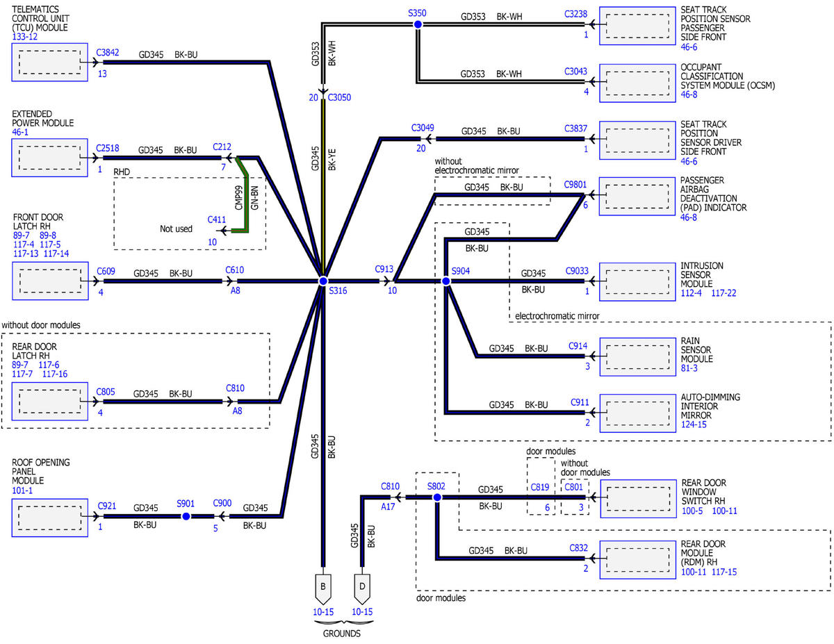834x644 pixels.
Task: Open the 112-4 Intrusion Sensor Module reference
Action: coord(692,294)
